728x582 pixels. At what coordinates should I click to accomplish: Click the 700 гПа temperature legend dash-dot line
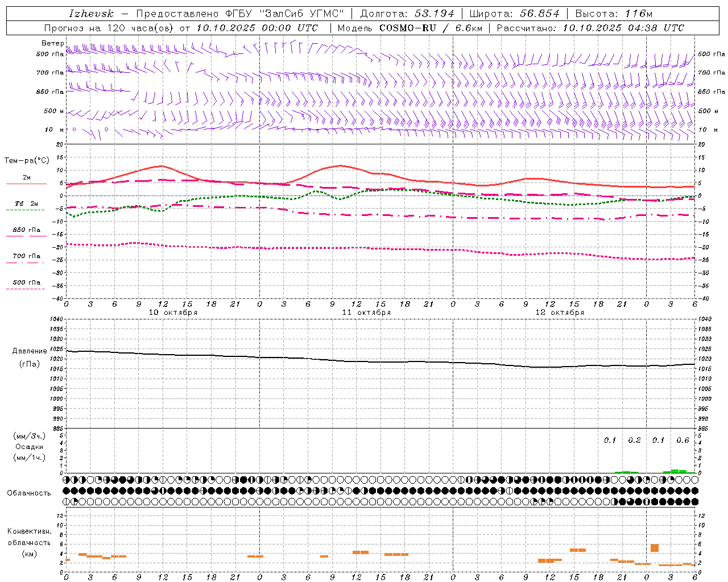click(25, 263)
